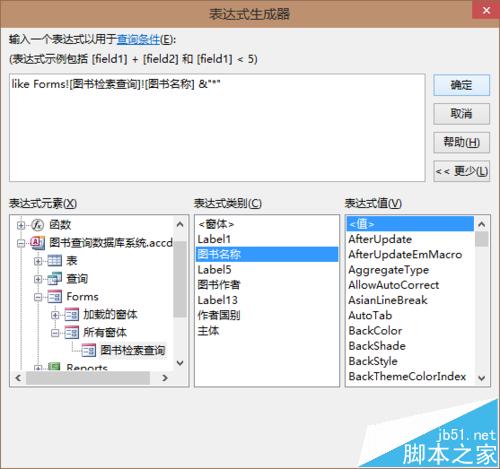This screenshot has width=500, height=469.
Task: Select the 加载的窗体 loaded forms icon
Action: click(x=72, y=315)
